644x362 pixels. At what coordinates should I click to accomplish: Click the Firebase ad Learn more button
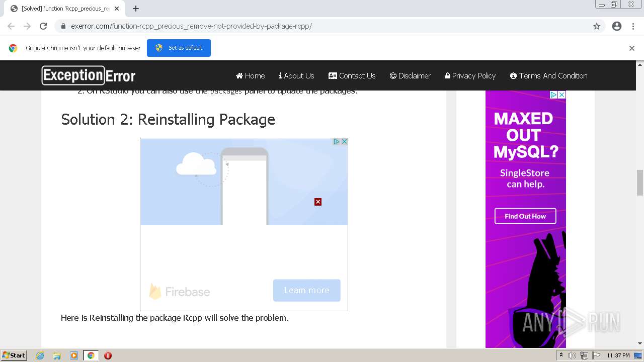306,290
